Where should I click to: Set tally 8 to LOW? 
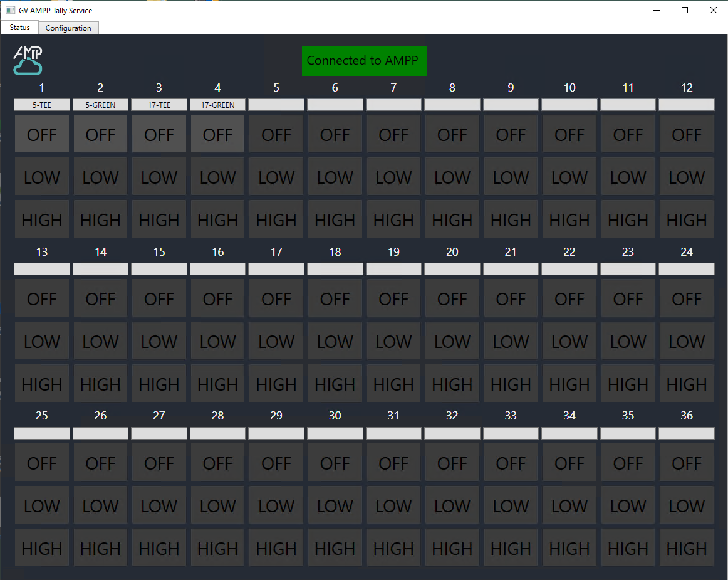click(452, 176)
